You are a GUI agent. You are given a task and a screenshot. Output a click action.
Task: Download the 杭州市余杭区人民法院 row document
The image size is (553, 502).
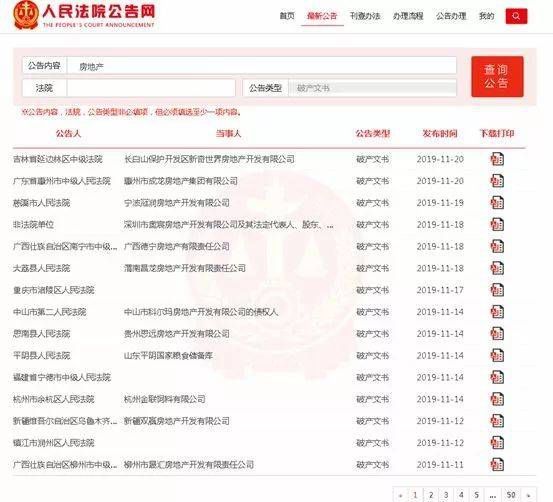pyautogui.click(x=497, y=399)
